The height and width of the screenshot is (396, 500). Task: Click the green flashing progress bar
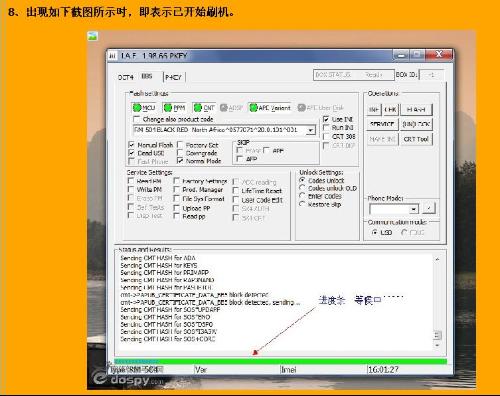280,361
